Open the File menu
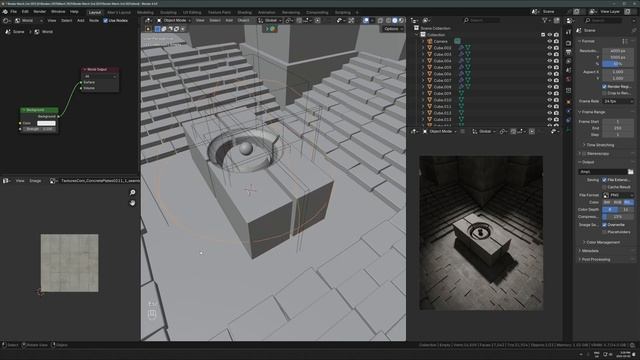Viewport: 640px width, 360px height. (x=13, y=12)
